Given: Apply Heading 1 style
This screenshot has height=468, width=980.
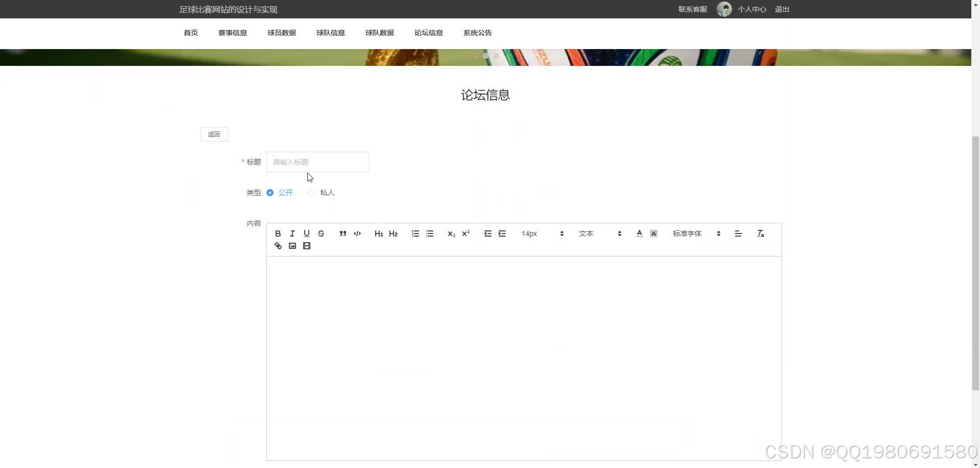Looking at the screenshot, I should click(379, 233).
